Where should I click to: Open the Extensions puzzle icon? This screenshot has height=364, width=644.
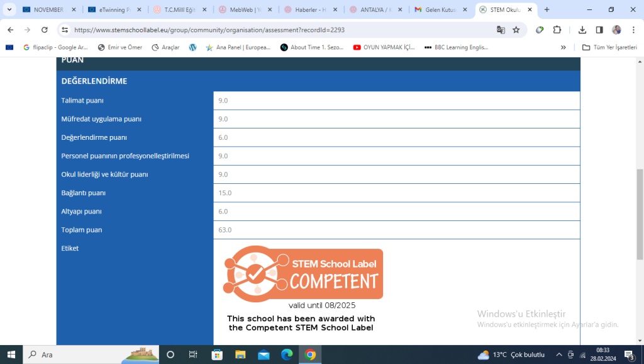(557, 30)
